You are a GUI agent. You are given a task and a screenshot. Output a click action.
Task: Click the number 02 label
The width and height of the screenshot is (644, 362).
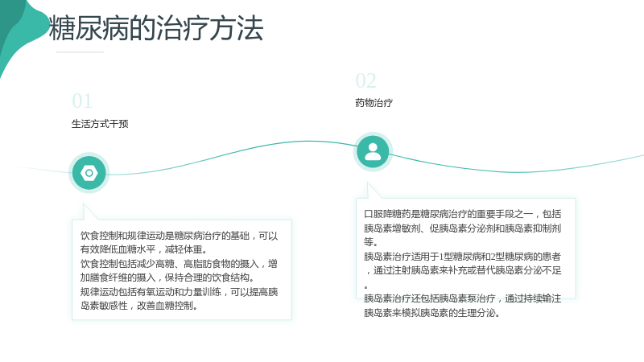(x=366, y=81)
